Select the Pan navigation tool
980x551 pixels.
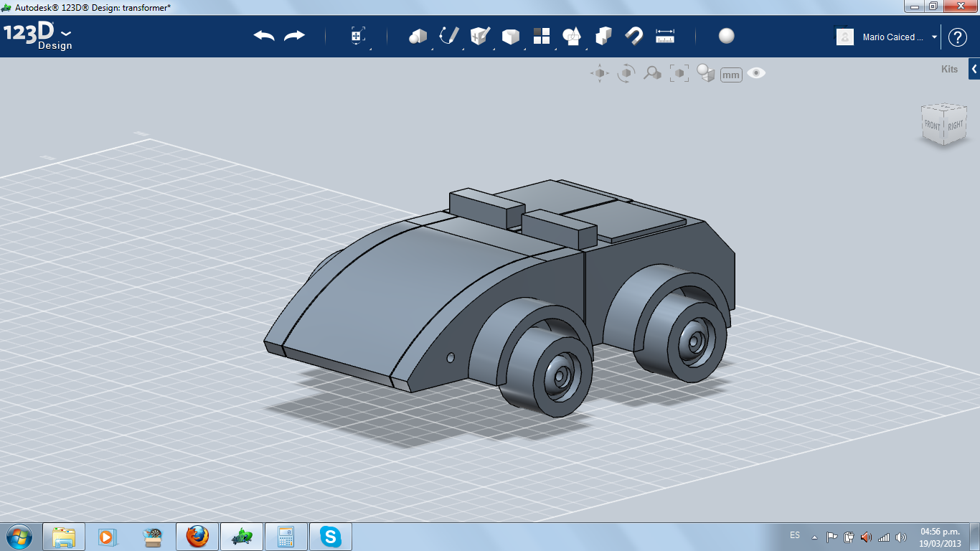(x=600, y=73)
